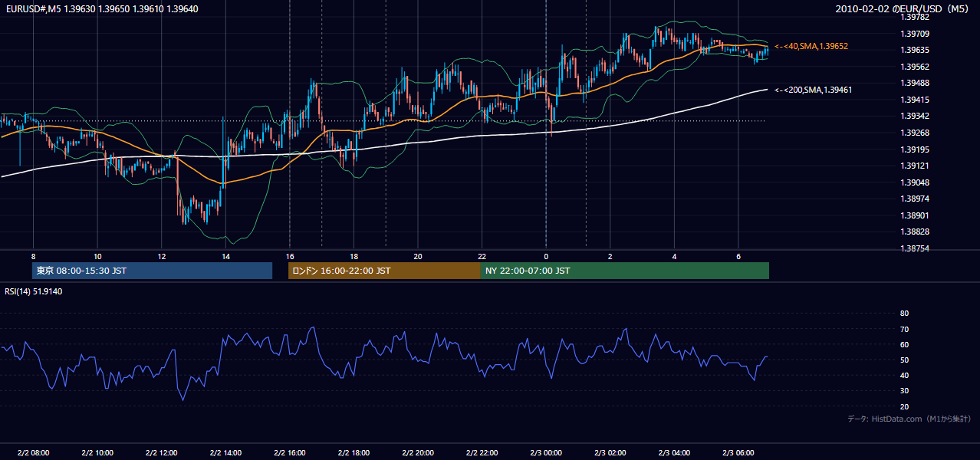Click RSI scale level 70
The height and width of the screenshot is (460, 980).
[x=904, y=329]
